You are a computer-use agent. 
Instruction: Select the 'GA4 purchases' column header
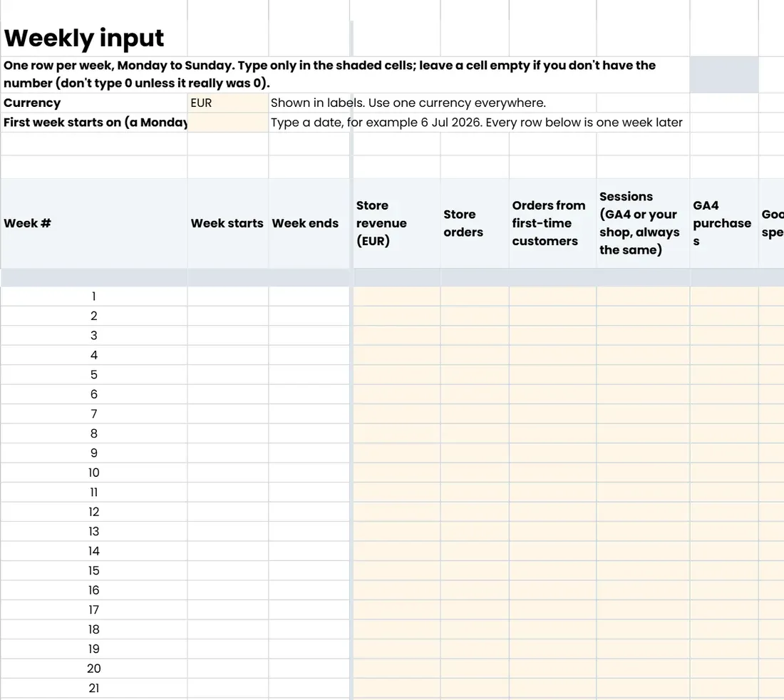pos(724,223)
